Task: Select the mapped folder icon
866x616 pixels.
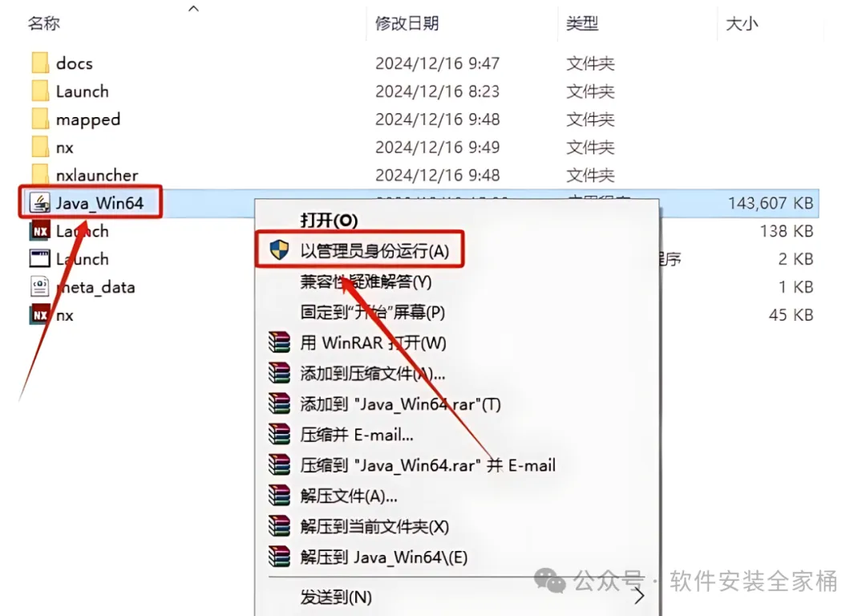Action: click(40, 120)
